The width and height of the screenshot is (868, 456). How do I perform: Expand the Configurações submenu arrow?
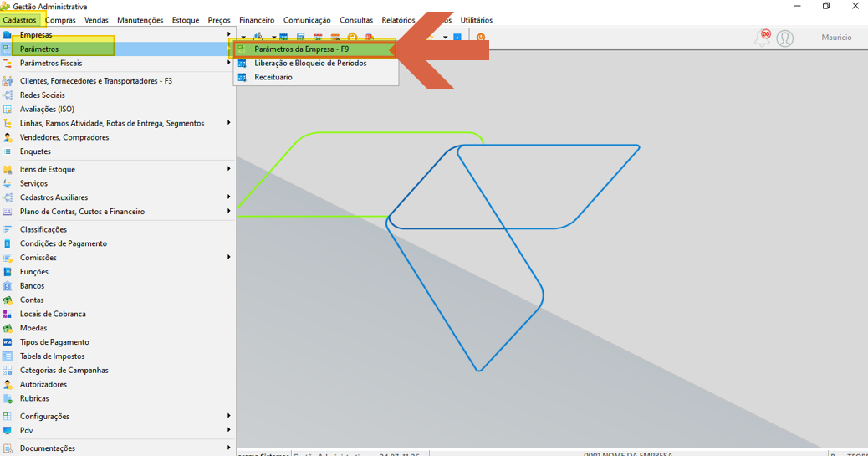pyautogui.click(x=228, y=416)
